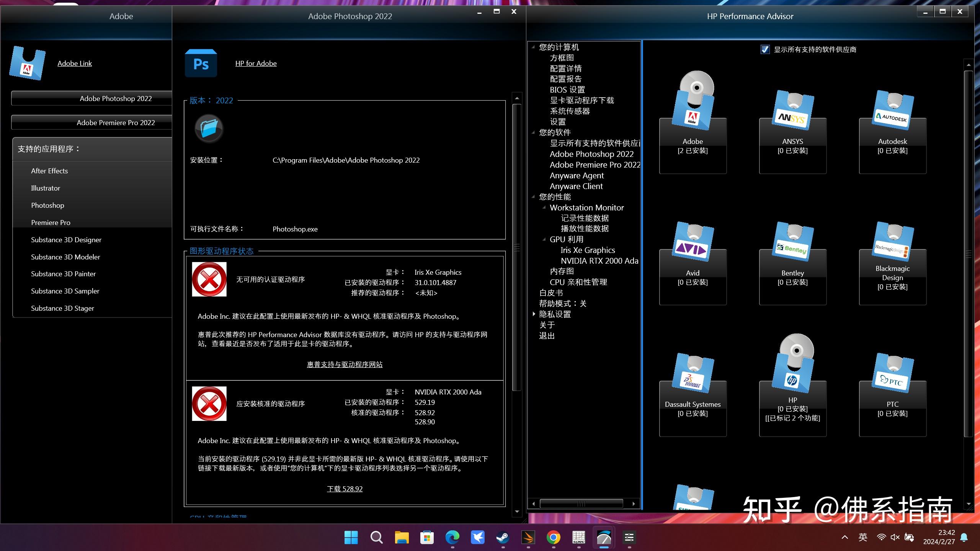The image size is (980, 551).
Task: Click the Photoshop panel scroll-up arrow
Action: coord(517,98)
